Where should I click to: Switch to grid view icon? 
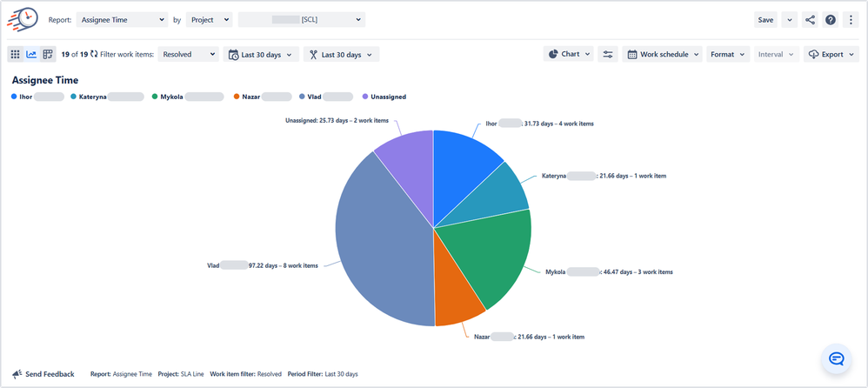[16, 54]
